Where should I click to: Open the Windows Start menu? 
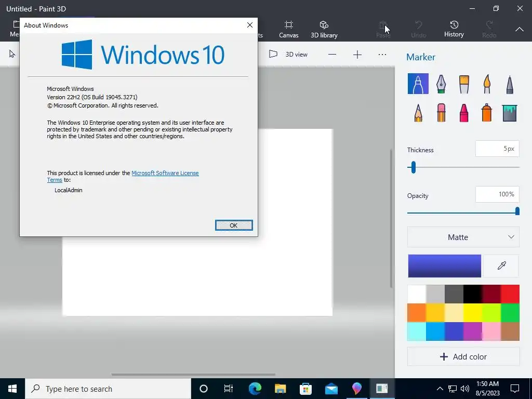point(12,389)
